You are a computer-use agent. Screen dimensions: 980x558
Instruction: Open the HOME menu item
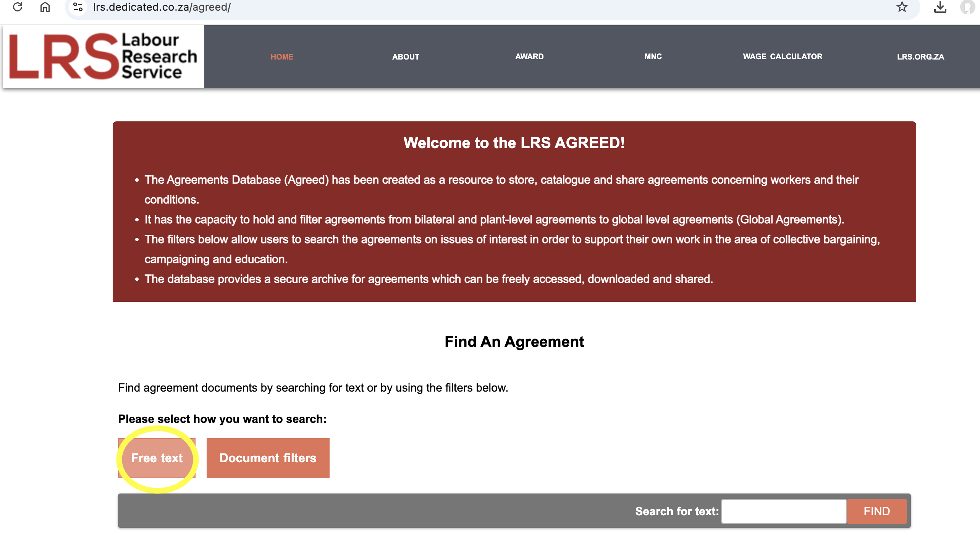(x=282, y=57)
